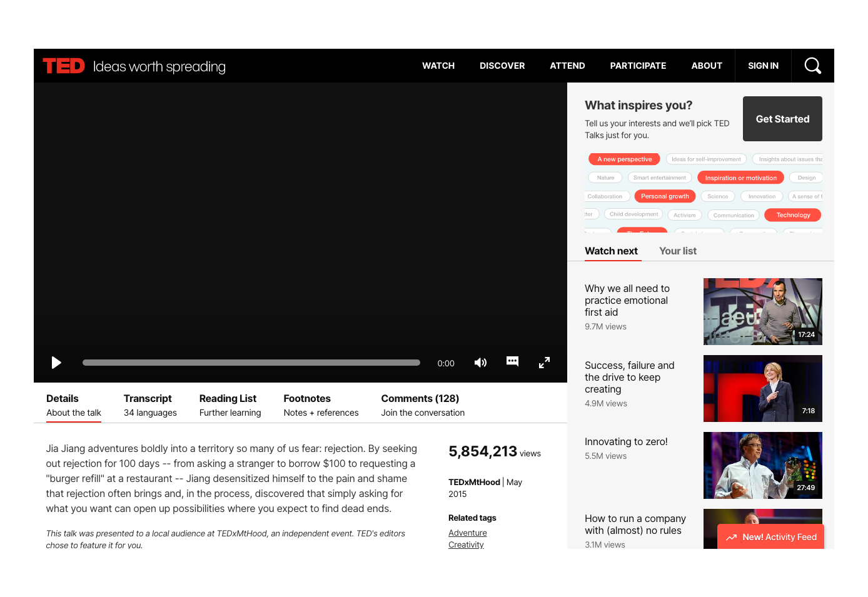Select the 'Child development' interest tag
Image resolution: width=868 pixels, height=597 pixels.
pos(633,214)
